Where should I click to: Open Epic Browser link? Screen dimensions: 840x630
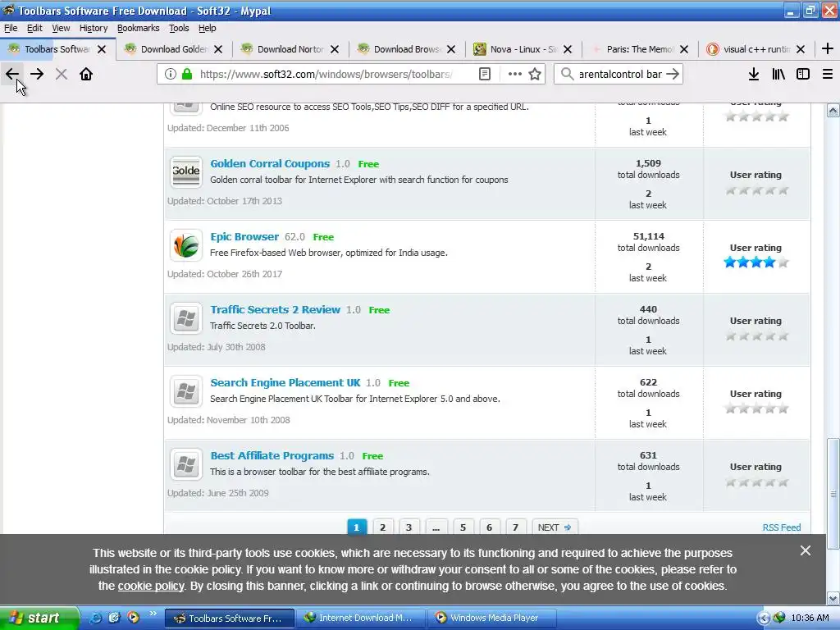pyautogui.click(x=244, y=236)
